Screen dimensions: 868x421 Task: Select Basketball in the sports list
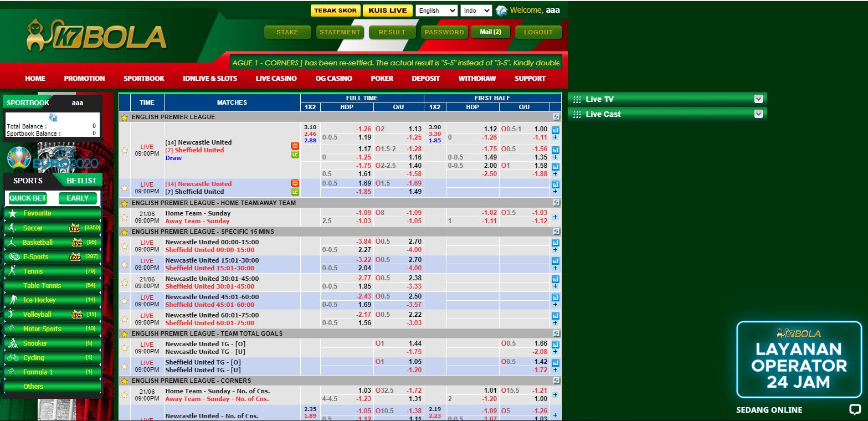coord(53,242)
